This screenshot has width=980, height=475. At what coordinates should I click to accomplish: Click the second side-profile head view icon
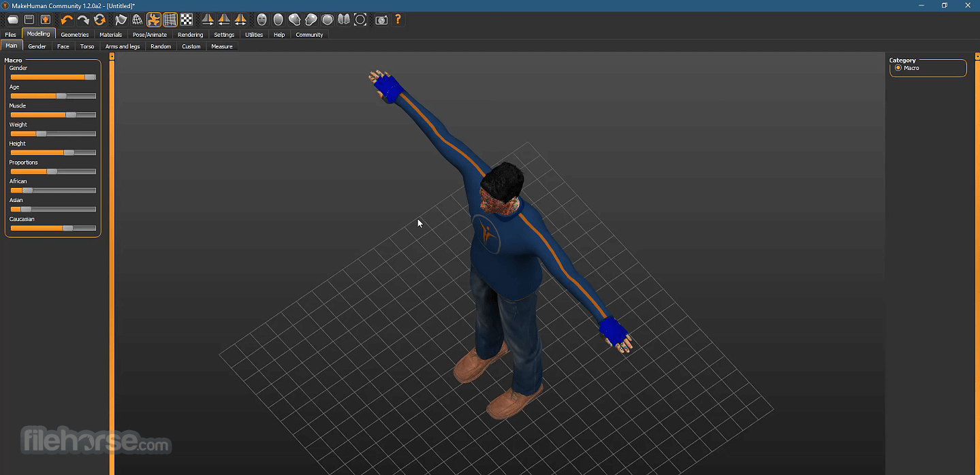point(311,20)
